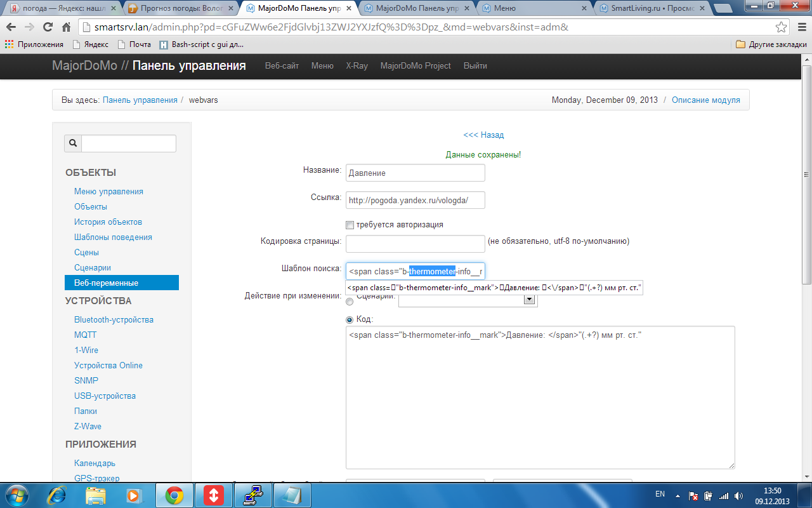Open the Приложения apps shortcut
The image size is (812, 508).
34,44
